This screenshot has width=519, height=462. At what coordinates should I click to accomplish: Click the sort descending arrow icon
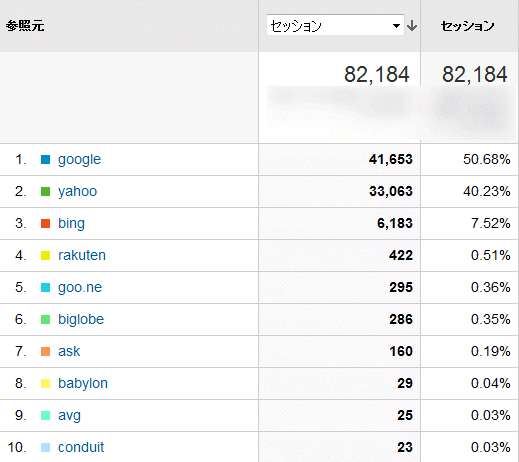412,26
